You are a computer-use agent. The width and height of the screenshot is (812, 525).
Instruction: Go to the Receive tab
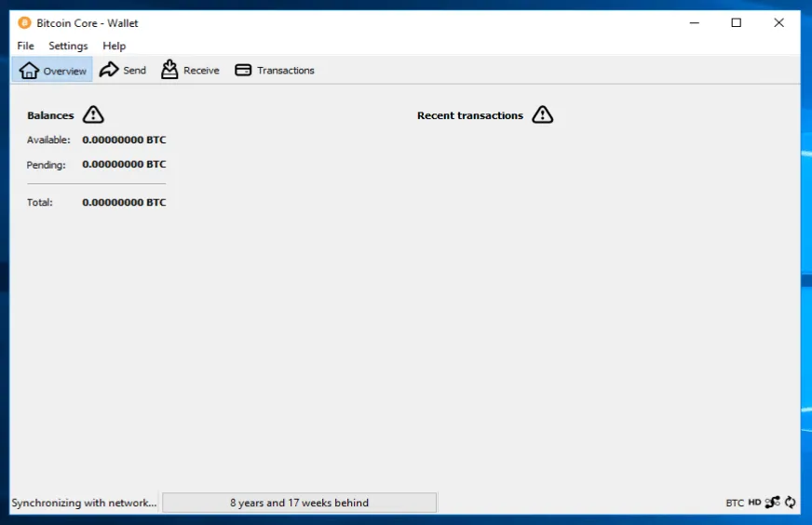tap(190, 70)
